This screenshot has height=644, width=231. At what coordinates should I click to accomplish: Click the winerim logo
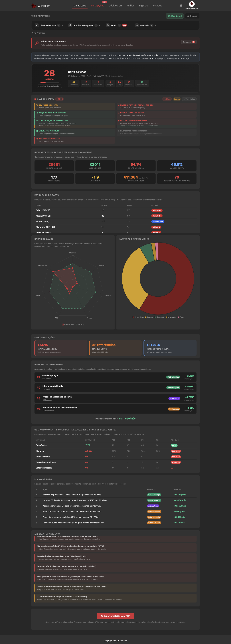tap(41, 6)
